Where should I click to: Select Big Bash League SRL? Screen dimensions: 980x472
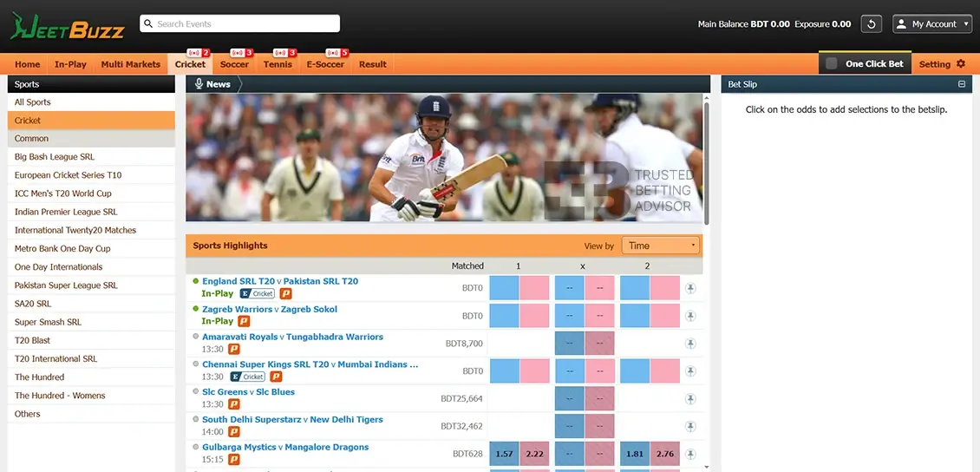(x=91, y=157)
